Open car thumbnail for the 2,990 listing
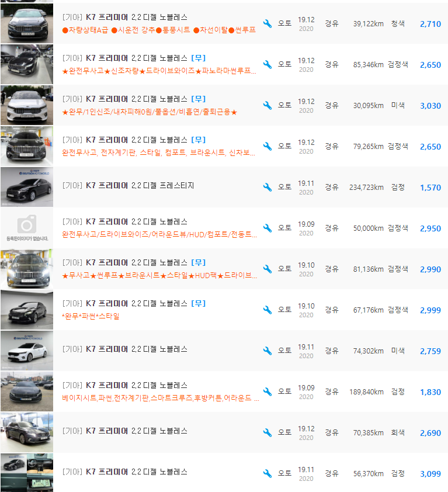448x492 pixels. point(27,269)
